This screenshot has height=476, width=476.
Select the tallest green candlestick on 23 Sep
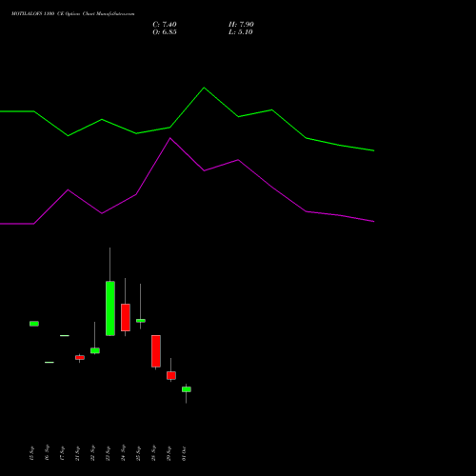[110, 308]
